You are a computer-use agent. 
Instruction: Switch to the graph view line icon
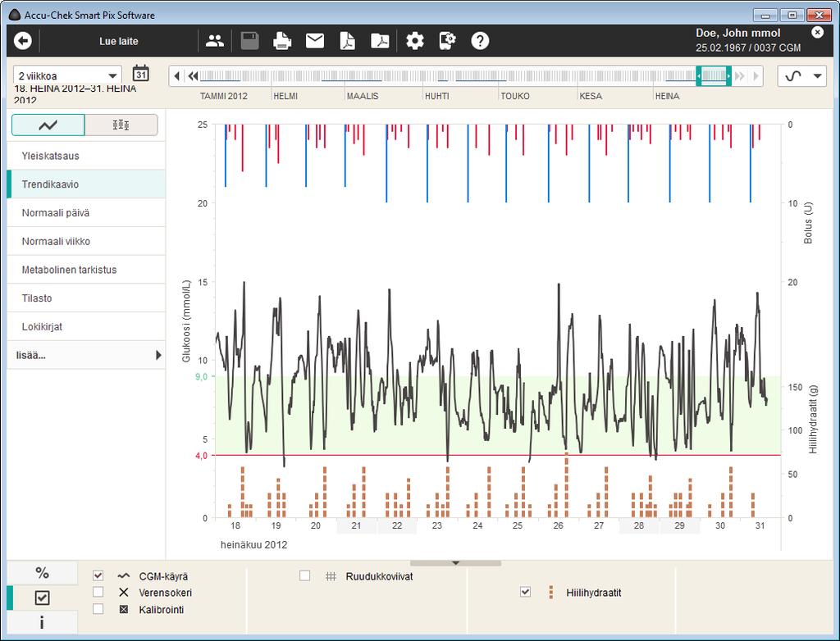[48, 125]
